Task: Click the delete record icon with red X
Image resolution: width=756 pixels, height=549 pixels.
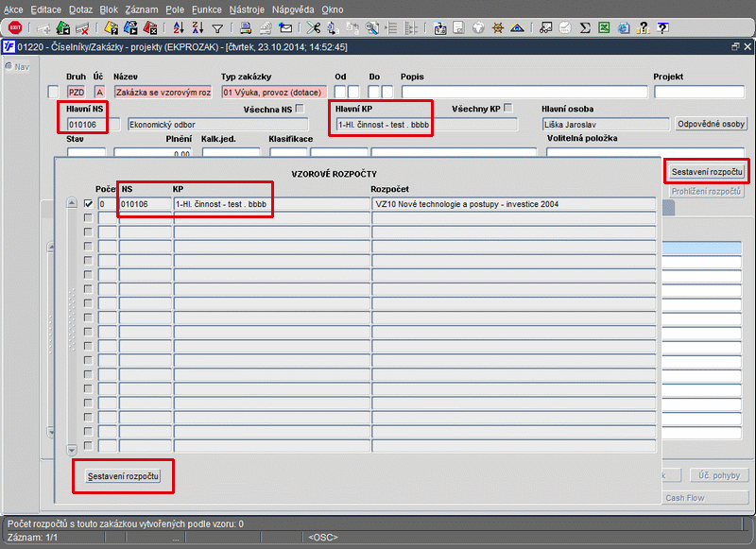Action: click(82, 28)
